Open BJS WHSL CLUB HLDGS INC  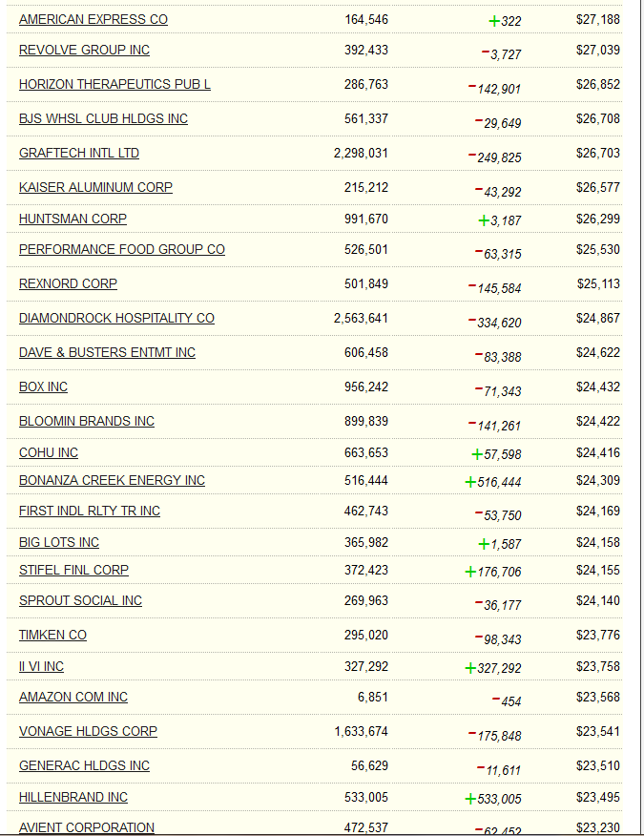(x=103, y=119)
